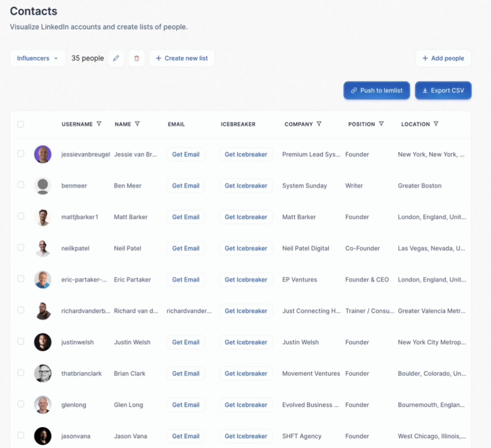This screenshot has height=448, width=491.
Task: Check the box for neilkpatel row
Action: (21, 247)
